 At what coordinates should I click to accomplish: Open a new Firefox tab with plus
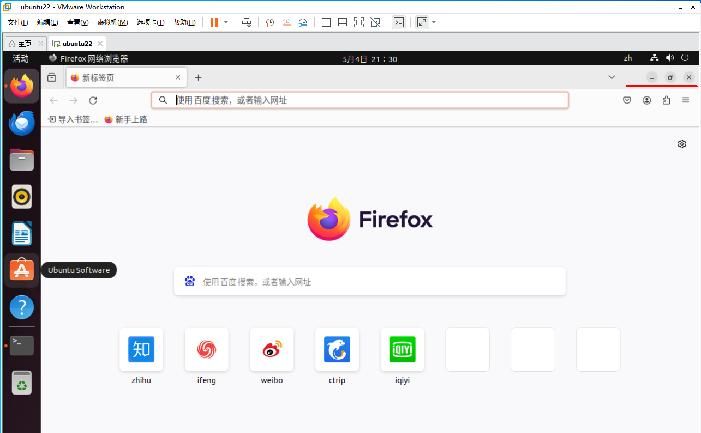(198, 77)
